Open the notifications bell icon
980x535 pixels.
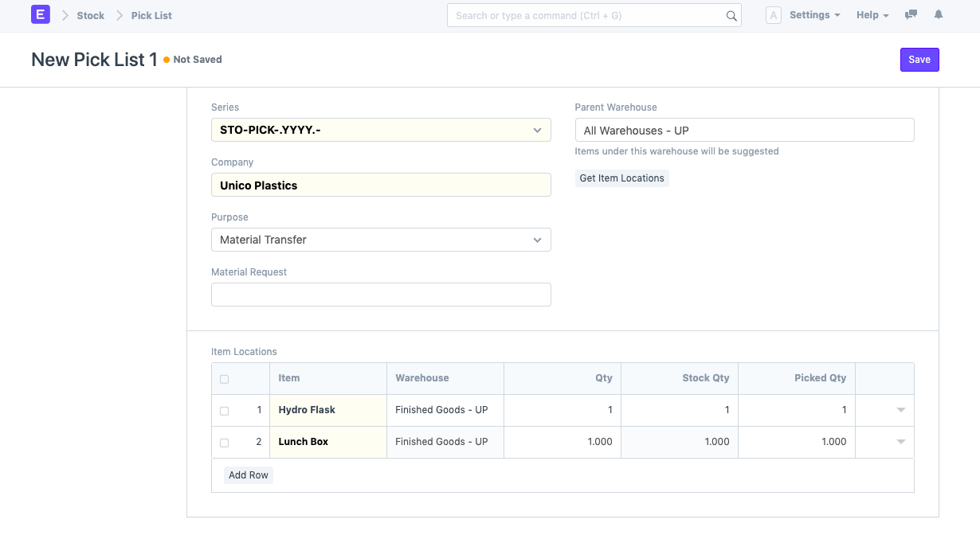click(x=939, y=15)
